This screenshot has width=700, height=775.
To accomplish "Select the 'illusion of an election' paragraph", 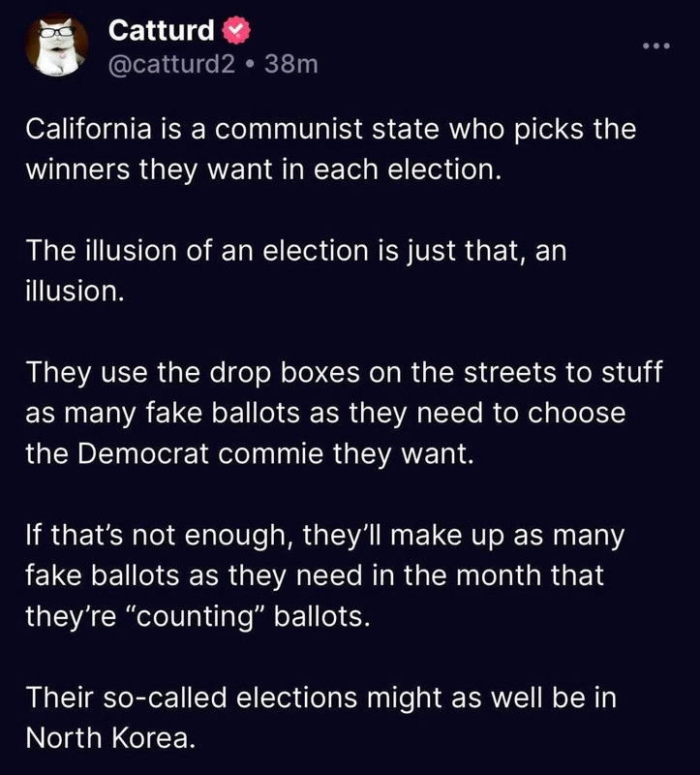I will (296, 271).
